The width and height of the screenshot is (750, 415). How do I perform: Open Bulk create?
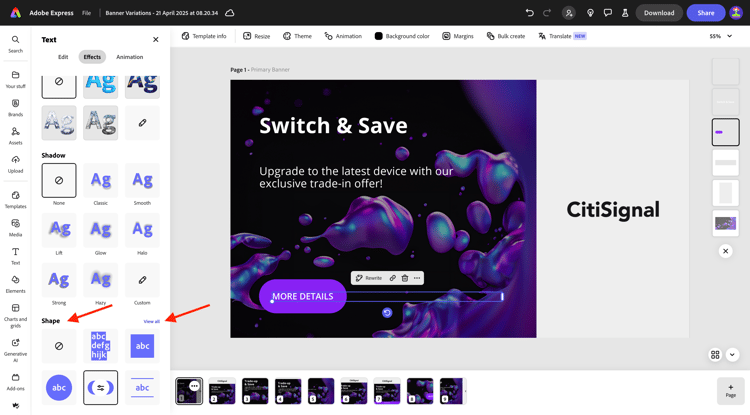click(x=506, y=36)
